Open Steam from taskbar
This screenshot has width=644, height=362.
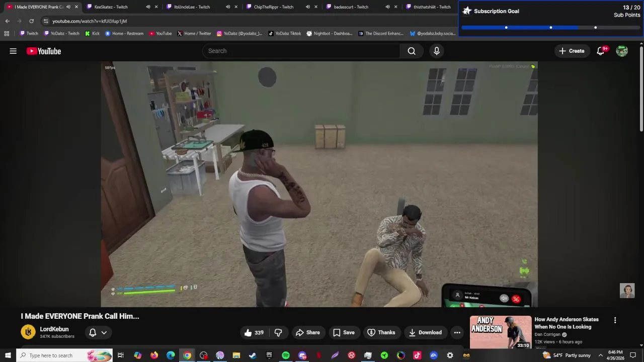tap(253, 355)
